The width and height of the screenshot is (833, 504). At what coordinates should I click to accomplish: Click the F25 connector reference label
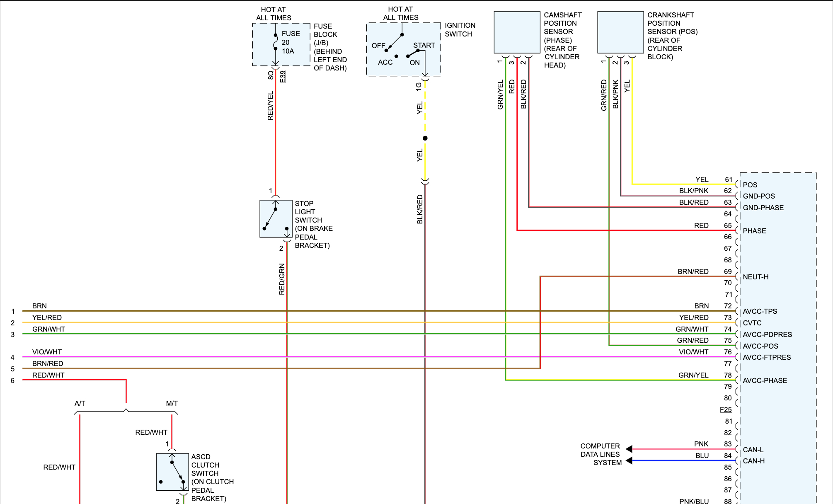click(725, 409)
